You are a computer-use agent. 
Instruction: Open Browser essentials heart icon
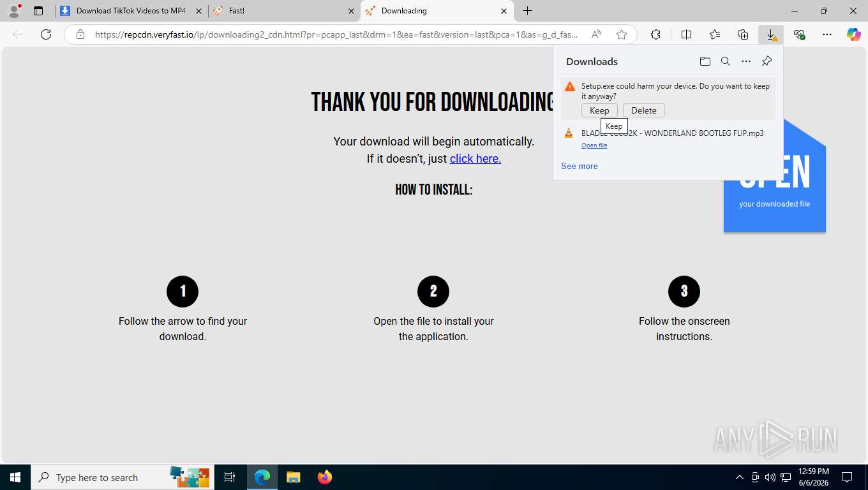tap(799, 34)
